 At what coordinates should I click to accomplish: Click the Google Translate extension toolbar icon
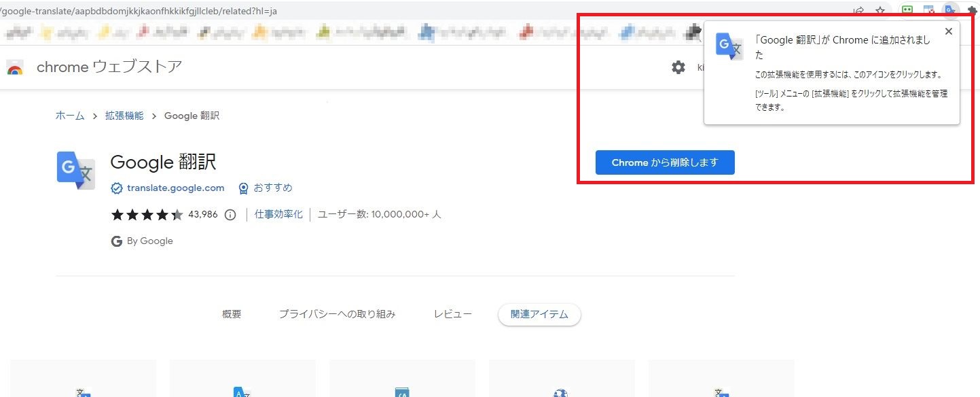(x=950, y=11)
